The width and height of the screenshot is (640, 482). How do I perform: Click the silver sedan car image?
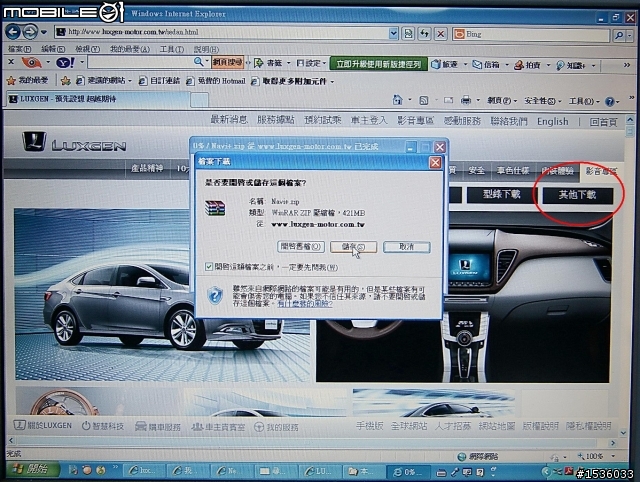click(x=161, y=295)
